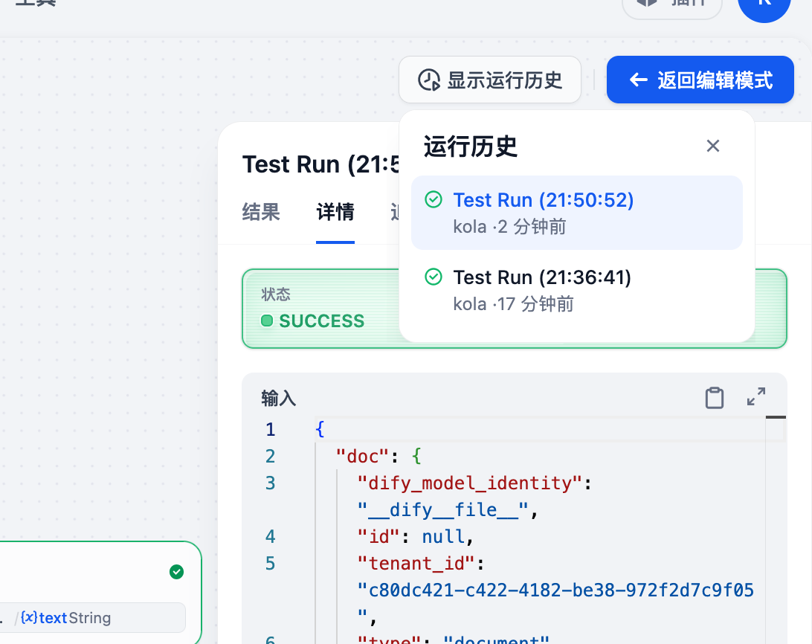
Task: Click the text String variable field
Action: pos(91,617)
